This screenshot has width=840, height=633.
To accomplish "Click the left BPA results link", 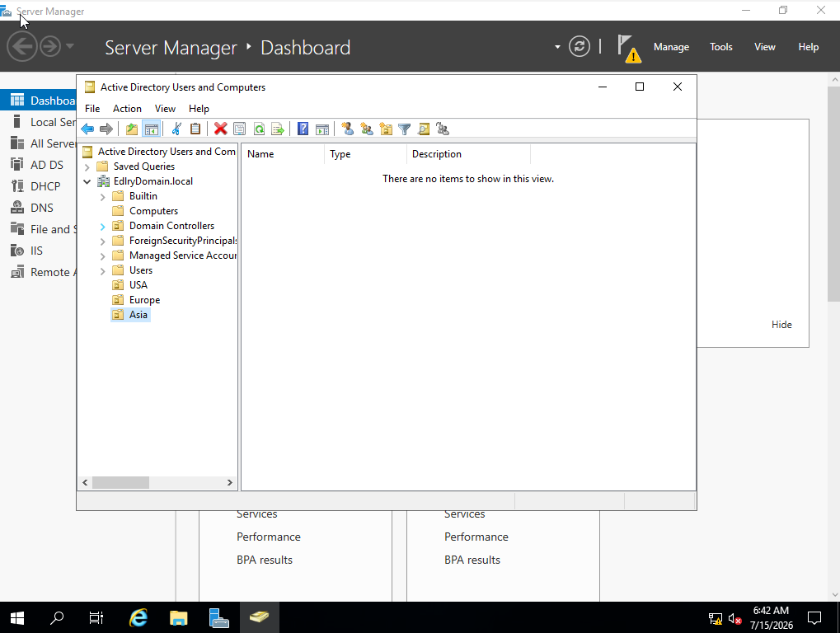I will click(x=265, y=560).
